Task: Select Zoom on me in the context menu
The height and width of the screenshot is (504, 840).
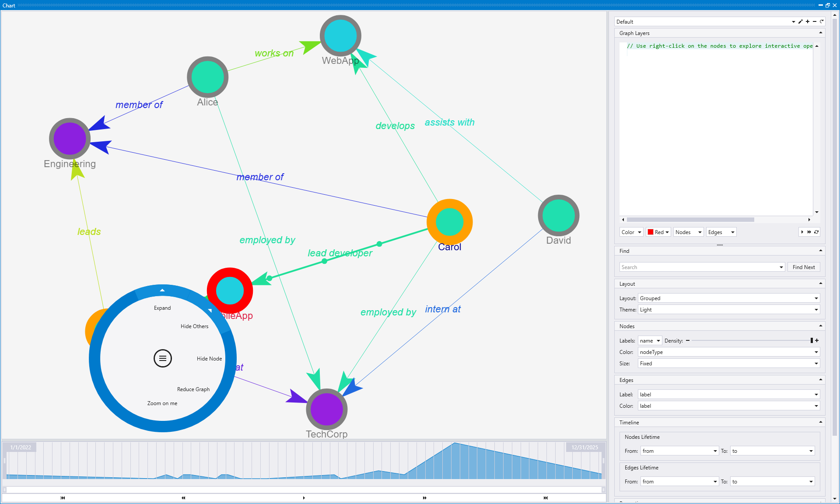Action: tap(162, 403)
